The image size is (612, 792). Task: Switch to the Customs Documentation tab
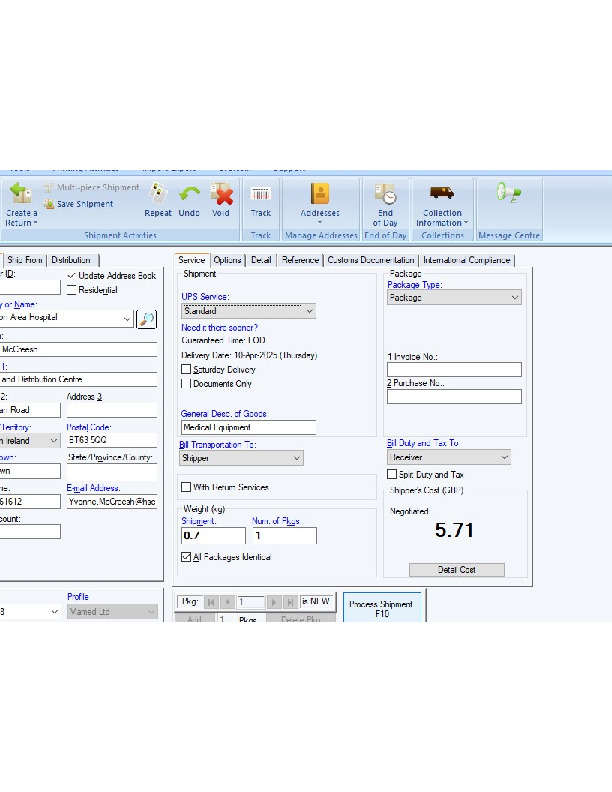(x=370, y=260)
